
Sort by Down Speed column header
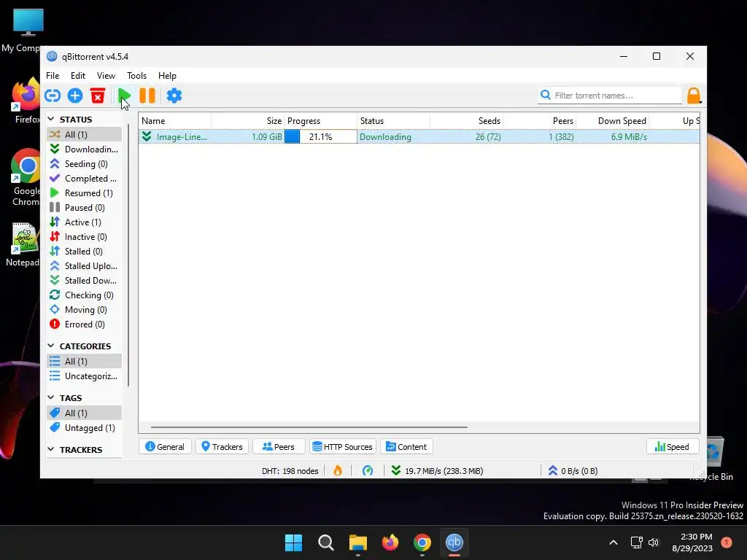click(612, 121)
